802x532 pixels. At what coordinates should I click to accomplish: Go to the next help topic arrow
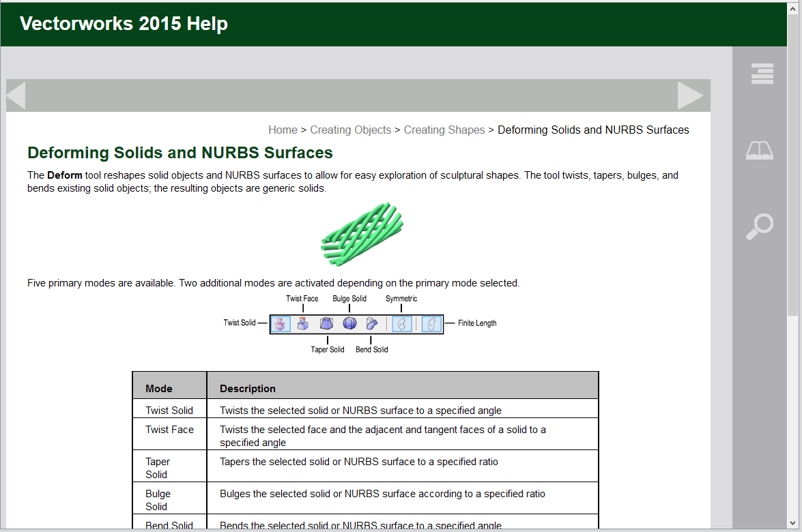pos(690,95)
